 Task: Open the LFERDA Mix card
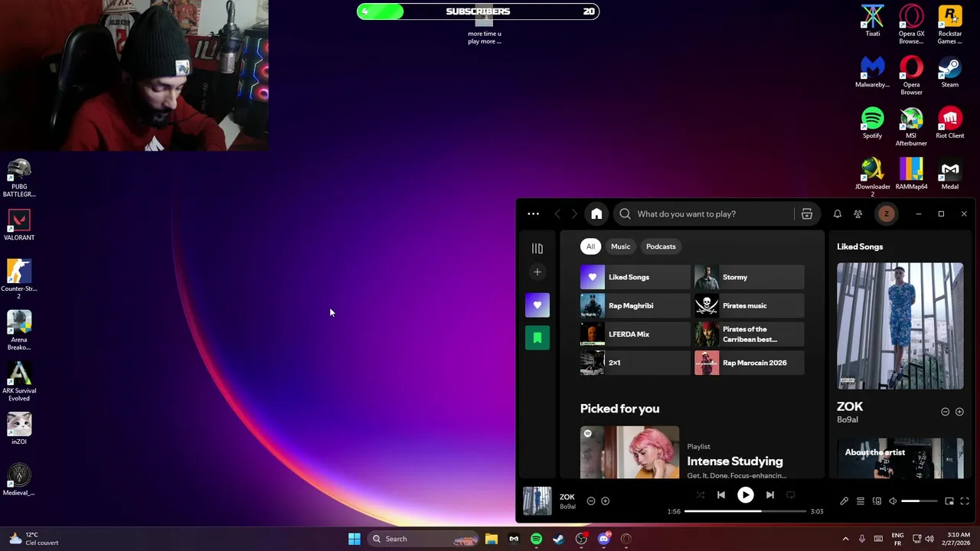pos(635,334)
